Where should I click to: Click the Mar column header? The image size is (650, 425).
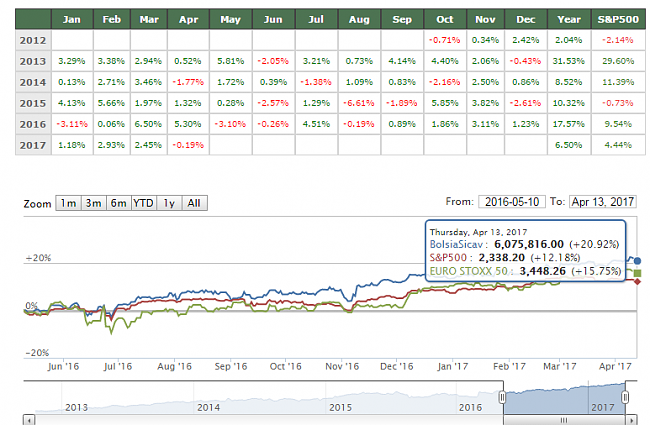149,19
